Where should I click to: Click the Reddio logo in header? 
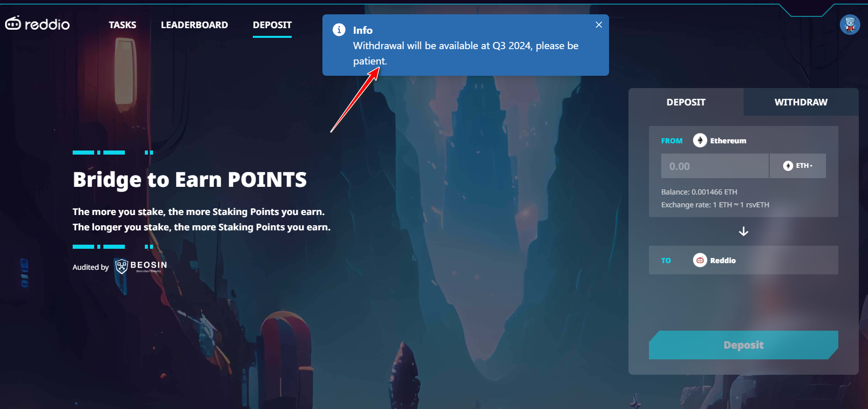(37, 24)
